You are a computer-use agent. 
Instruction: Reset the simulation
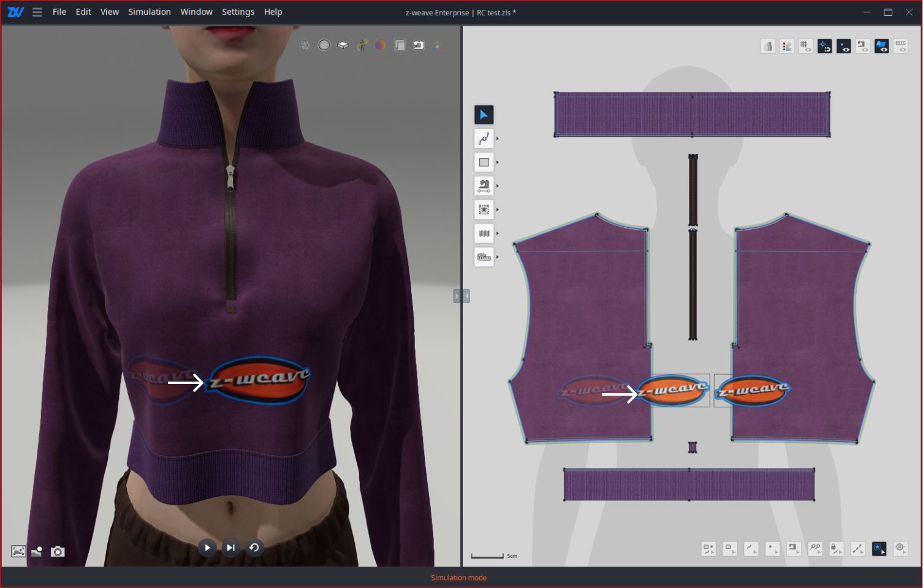tap(254, 548)
